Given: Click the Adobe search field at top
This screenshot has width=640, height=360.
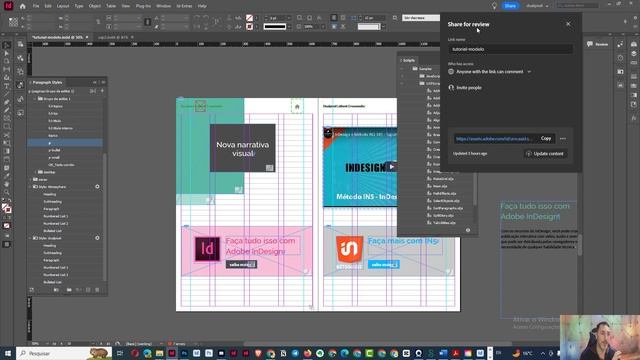Looking at the screenshot, I should pos(578,6).
